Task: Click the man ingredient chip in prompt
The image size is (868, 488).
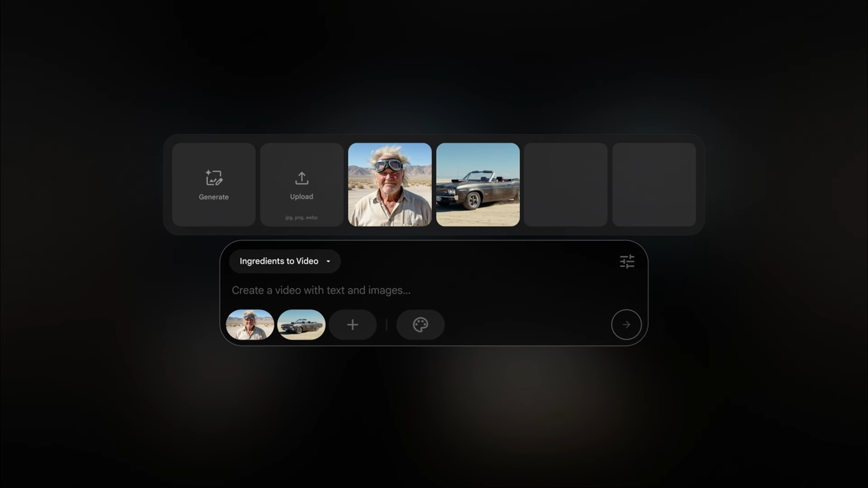Action: 250,325
